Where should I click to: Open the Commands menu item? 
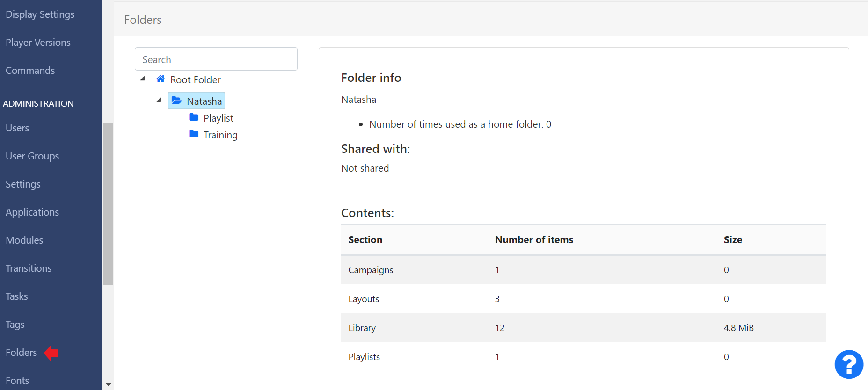30,71
